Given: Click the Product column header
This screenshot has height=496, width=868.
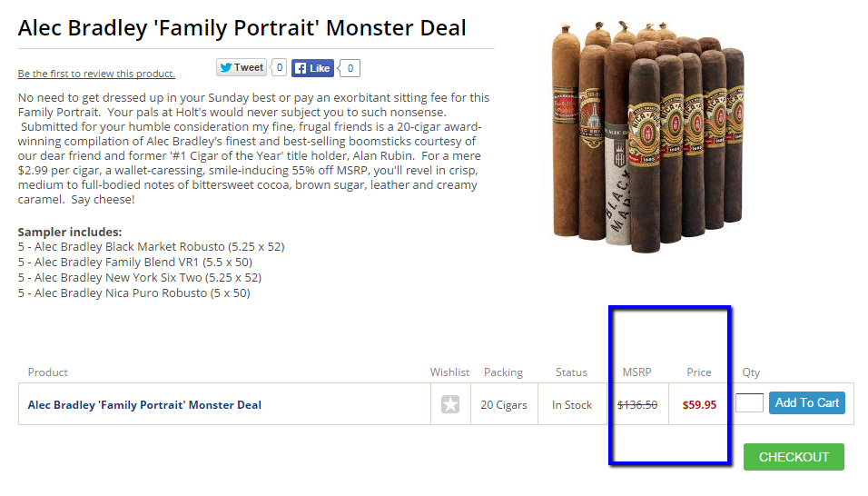Looking at the screenshot, I should [48, 372].
